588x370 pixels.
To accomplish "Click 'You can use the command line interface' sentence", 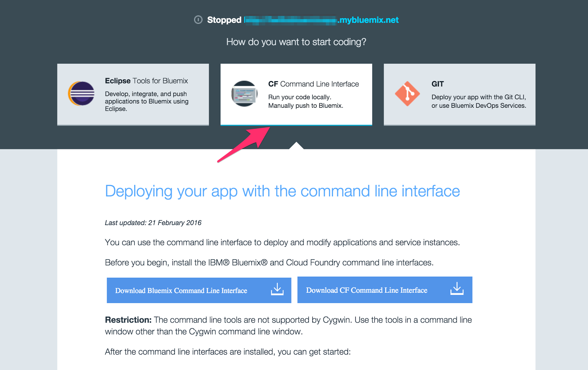I will tap(282, 242).
